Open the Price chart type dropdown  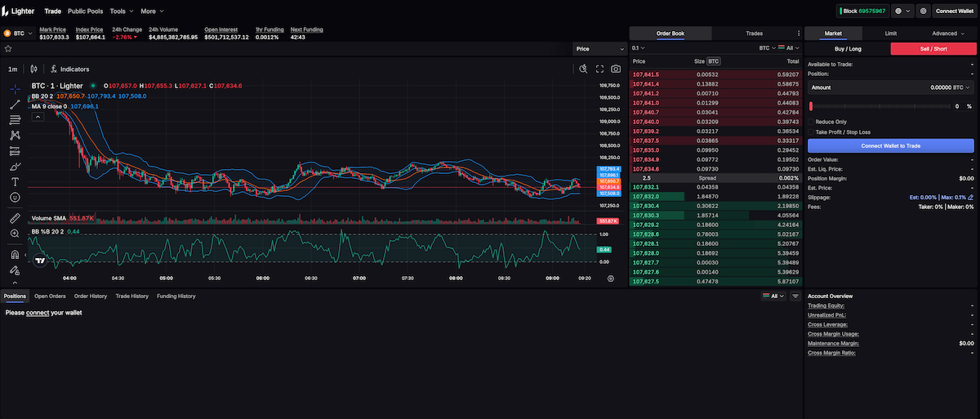pos(598,49)
